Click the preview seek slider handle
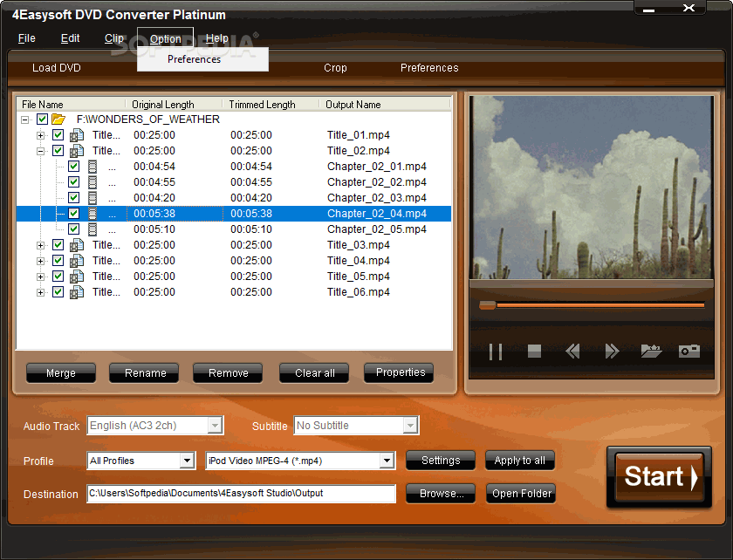This screenshot has height=560, width=733. tap(488, 305)
